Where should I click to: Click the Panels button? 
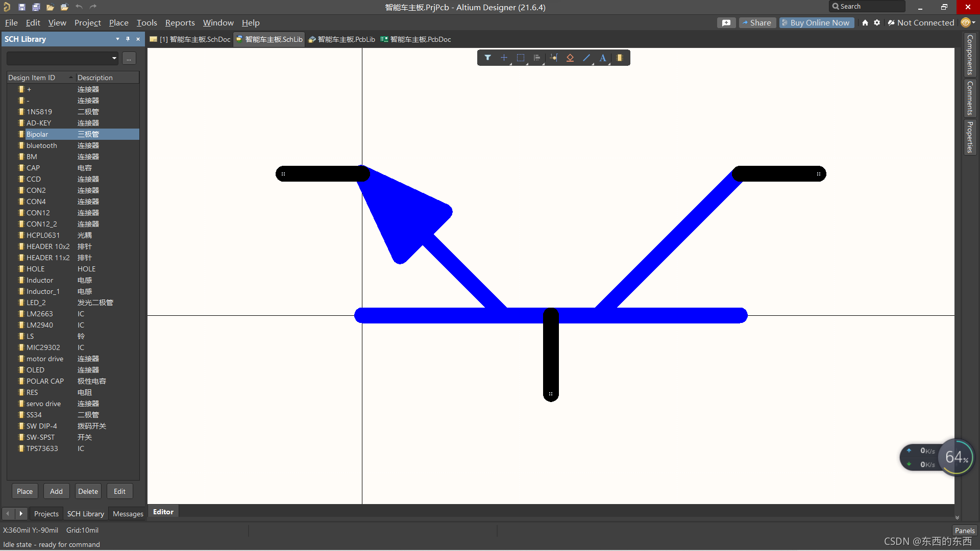point(964,530)
